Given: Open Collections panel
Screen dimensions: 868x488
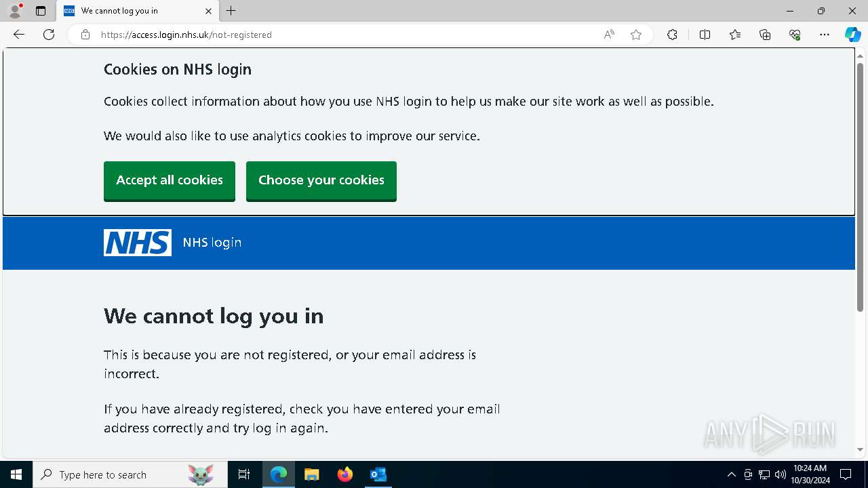Looking at the screenshot, I should point(765,35).
